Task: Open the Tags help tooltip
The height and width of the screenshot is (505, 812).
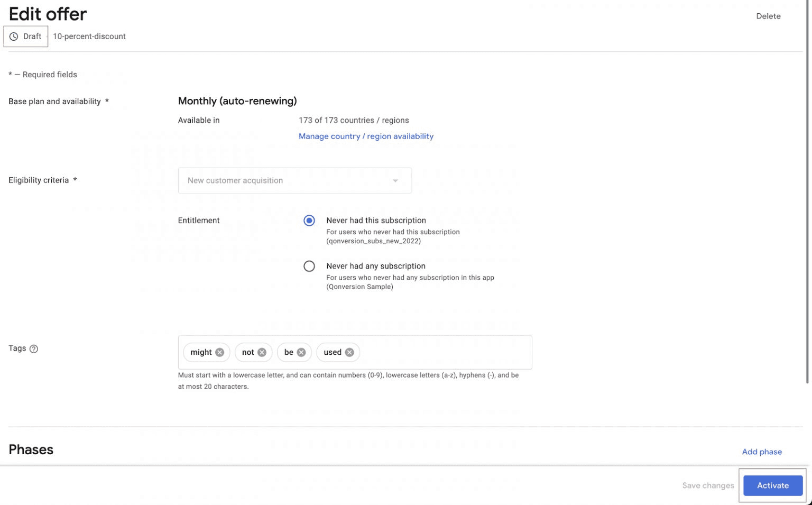Action: (x=33, y=348)
